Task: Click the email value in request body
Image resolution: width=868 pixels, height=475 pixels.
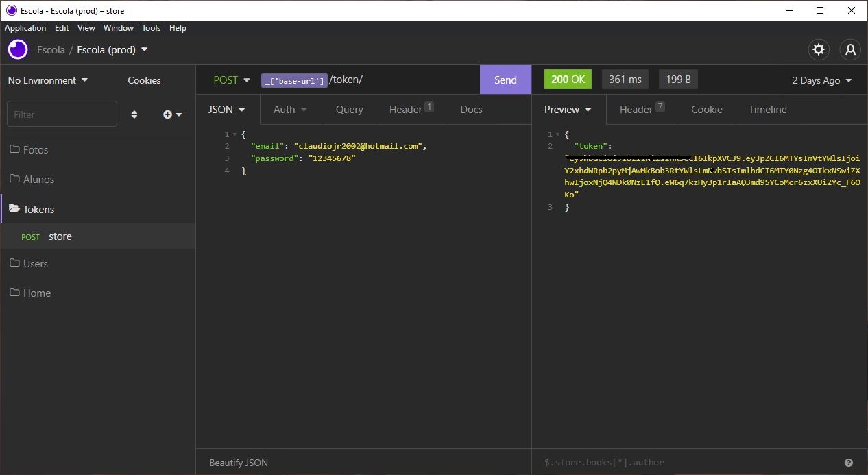Action: pos(357,146)
